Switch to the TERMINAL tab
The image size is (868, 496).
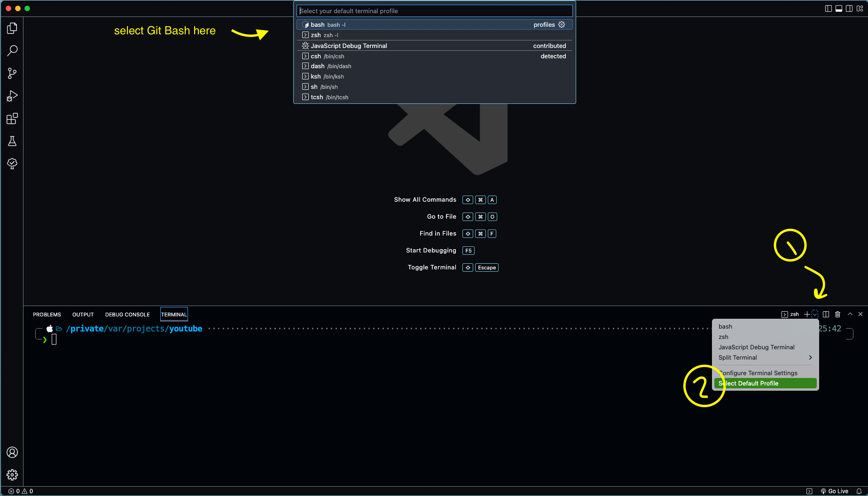coord(174,315)
